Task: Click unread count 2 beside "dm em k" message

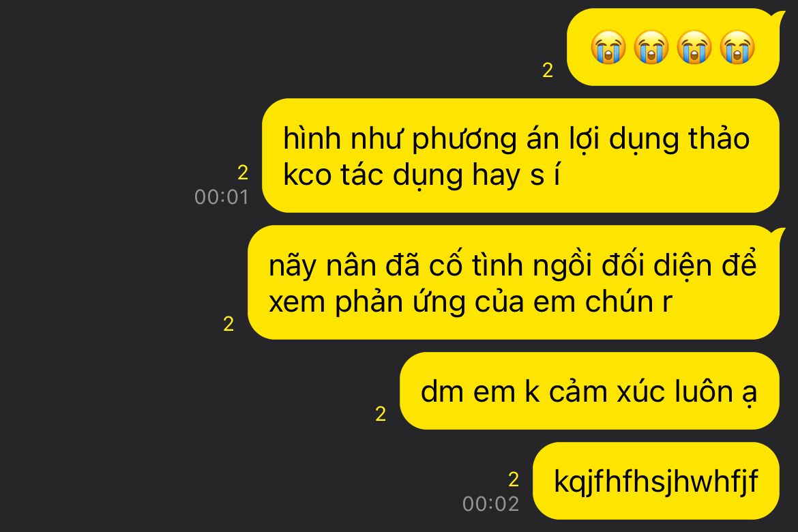Action: [381, 414]
